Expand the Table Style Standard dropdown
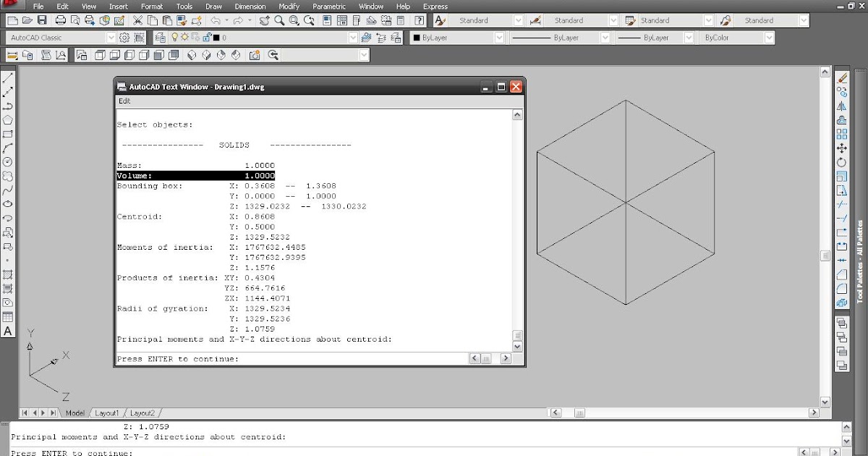This screenshot has height=456, width=868. point(709,20)
